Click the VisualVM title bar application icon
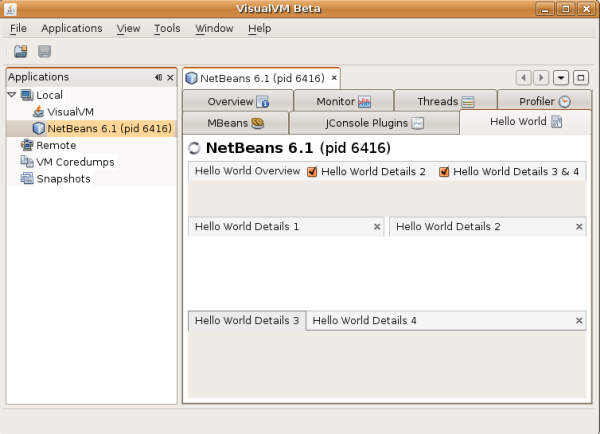The height and width of the screenshot is (434, 600). click(x=10, y=8)
